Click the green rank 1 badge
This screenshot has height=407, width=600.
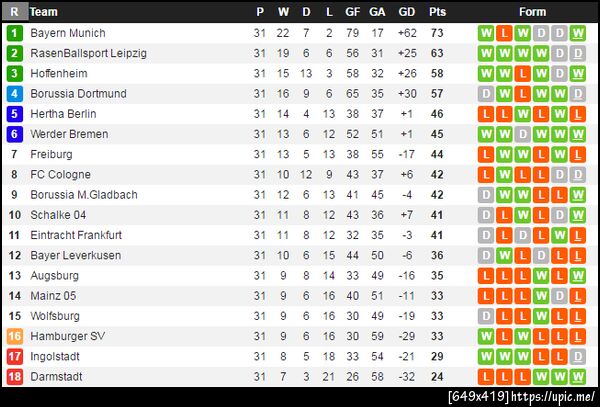(x=14, y=33)
